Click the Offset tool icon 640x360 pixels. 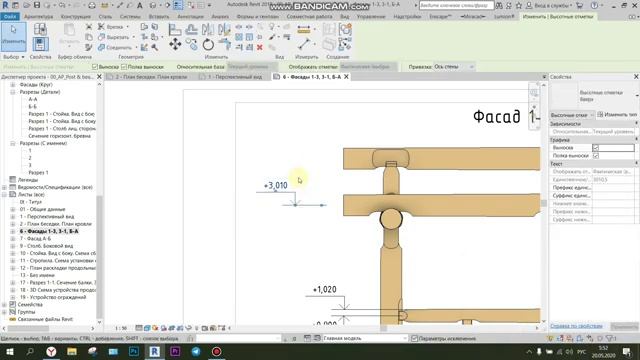coord(191,29)
